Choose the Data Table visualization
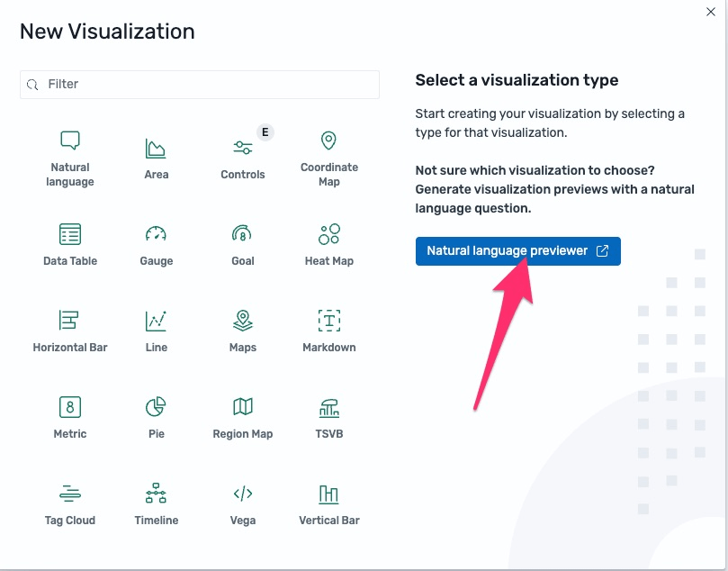This screenshot has height=571, width=728. click(70, 244)
